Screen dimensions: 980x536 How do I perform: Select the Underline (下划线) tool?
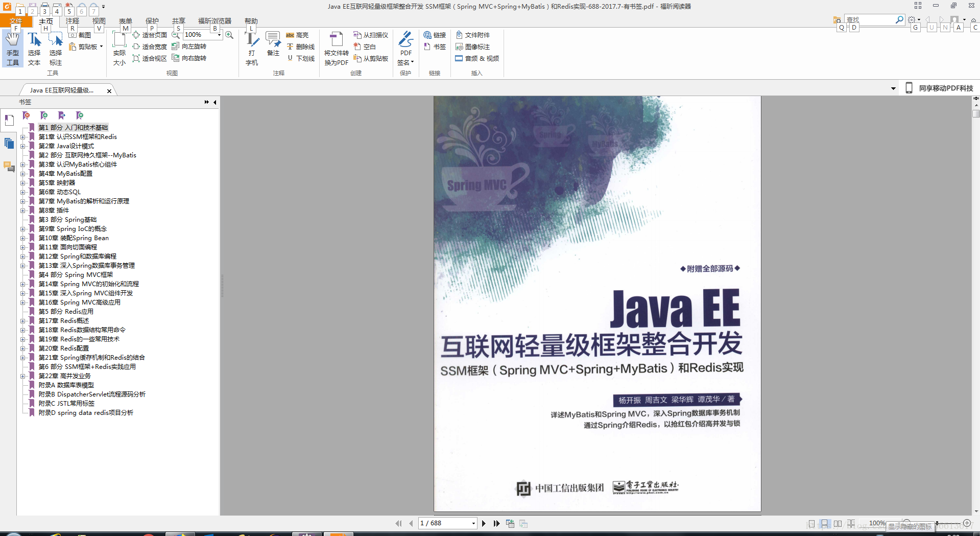pos(300,58)
